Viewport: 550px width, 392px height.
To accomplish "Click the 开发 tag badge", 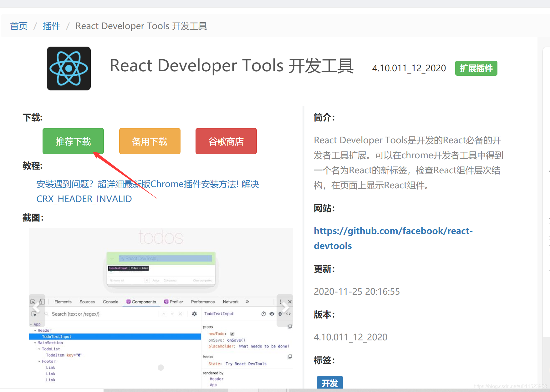I will click(x=330, y=383).
